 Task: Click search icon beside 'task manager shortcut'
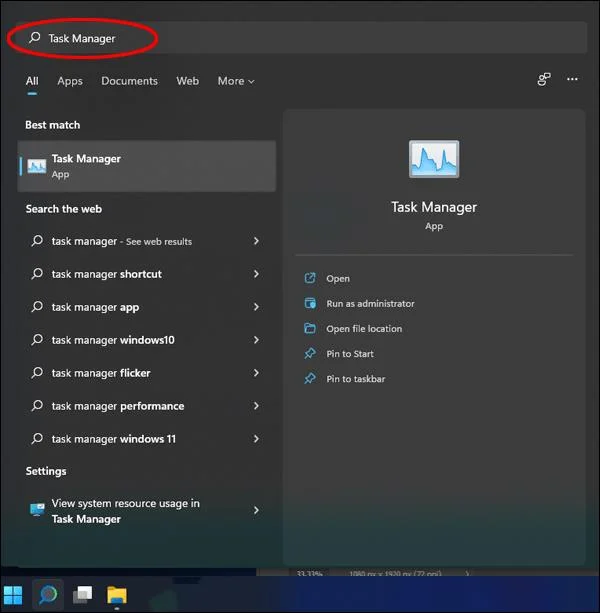(x=37, y=273)
